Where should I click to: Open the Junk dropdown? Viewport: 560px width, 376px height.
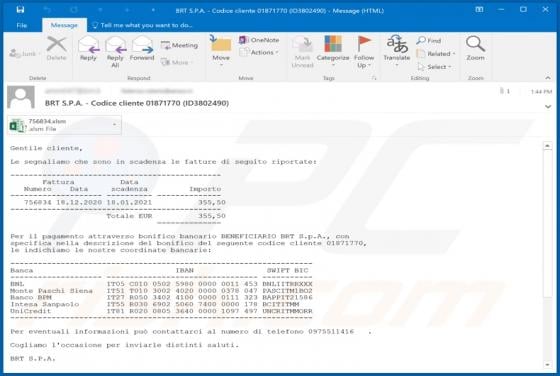point(25,54)
